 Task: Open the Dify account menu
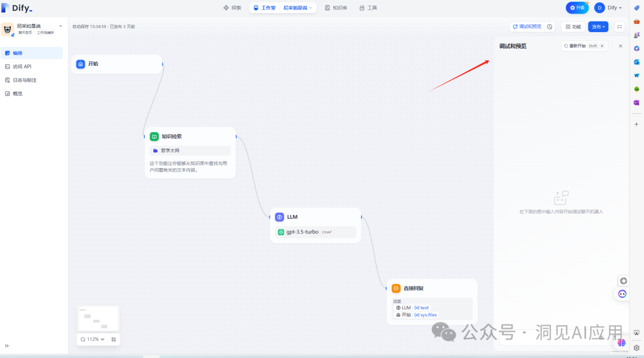click(x=608, y=8)
